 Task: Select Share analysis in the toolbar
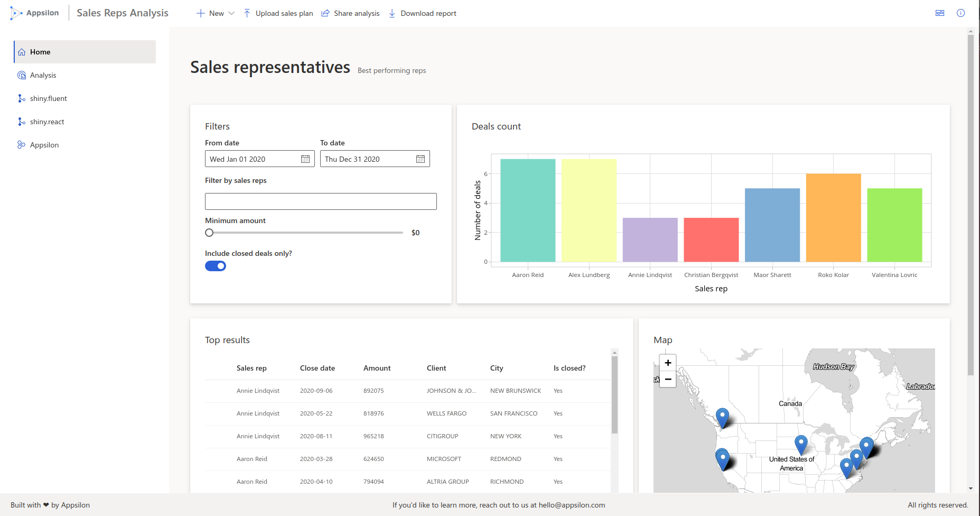[350, 13]
